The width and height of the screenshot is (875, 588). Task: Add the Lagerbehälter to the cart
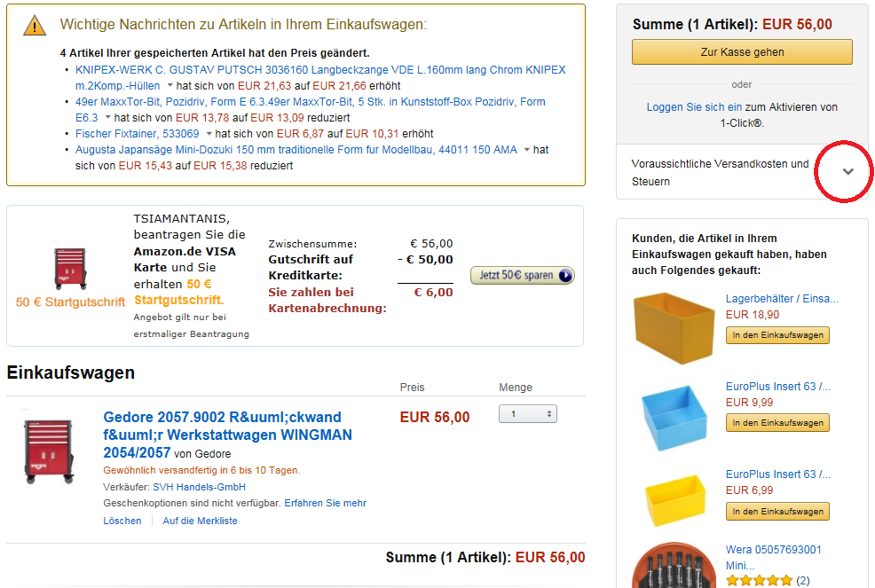777,334
